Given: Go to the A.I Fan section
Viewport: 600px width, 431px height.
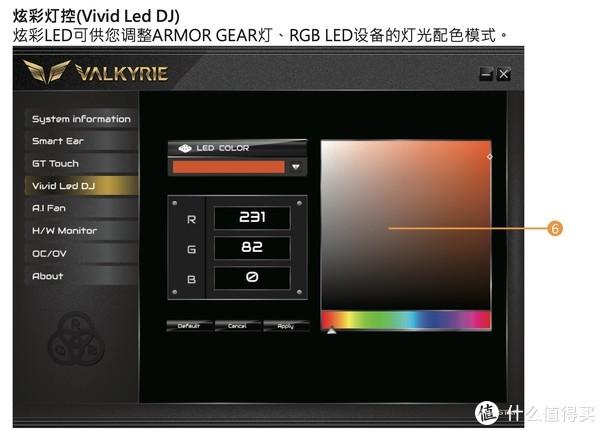Looking at the screenshot, I should click(81, 208).
